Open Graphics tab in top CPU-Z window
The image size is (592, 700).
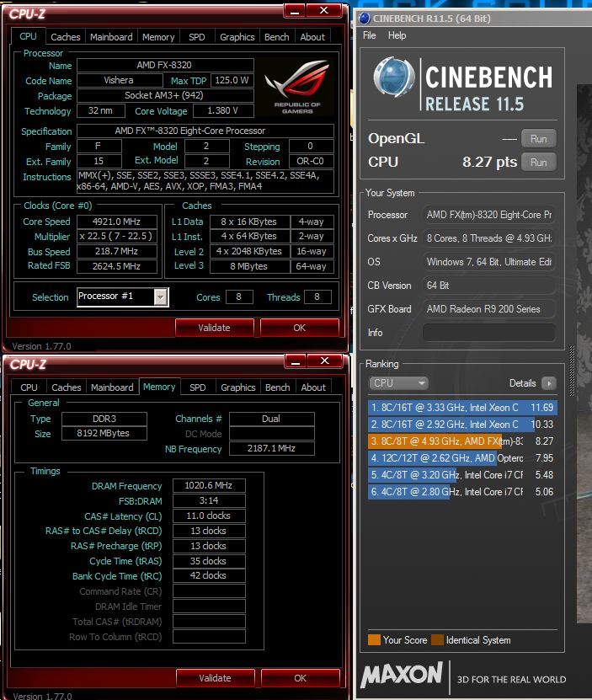tap(237, 37)
